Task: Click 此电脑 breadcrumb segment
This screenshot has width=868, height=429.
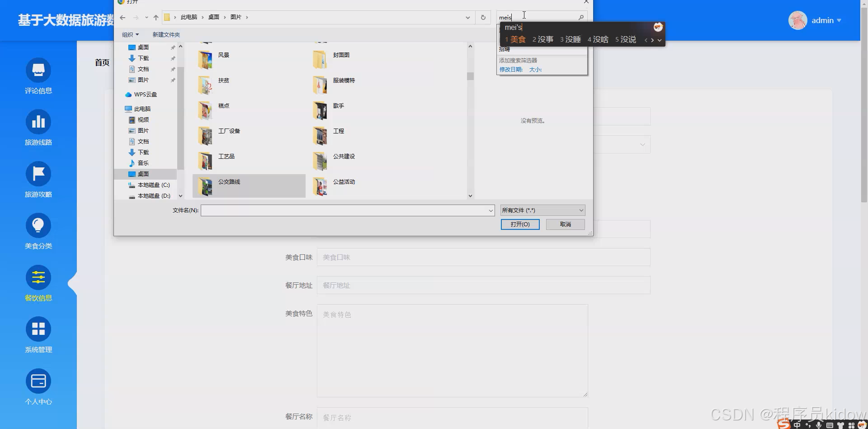Action: click(189, 17)
